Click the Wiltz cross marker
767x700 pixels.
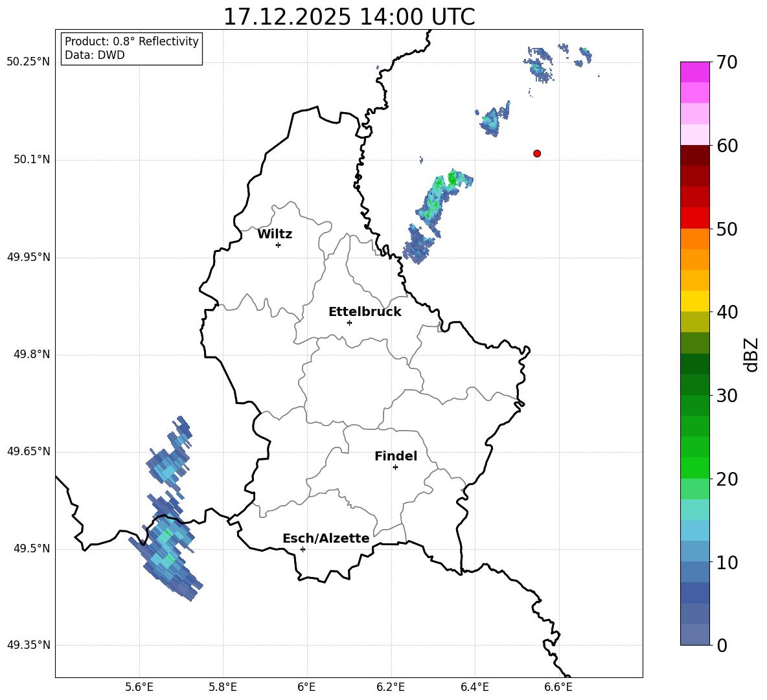point(279,245)
